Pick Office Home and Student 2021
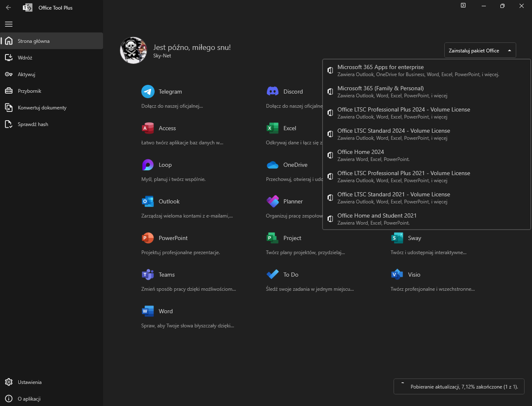 point(426,219)
